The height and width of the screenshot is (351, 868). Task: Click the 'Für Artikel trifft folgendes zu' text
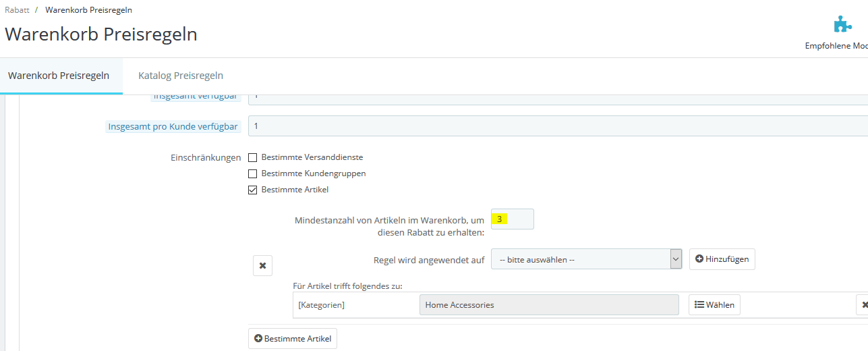point(347,286)
